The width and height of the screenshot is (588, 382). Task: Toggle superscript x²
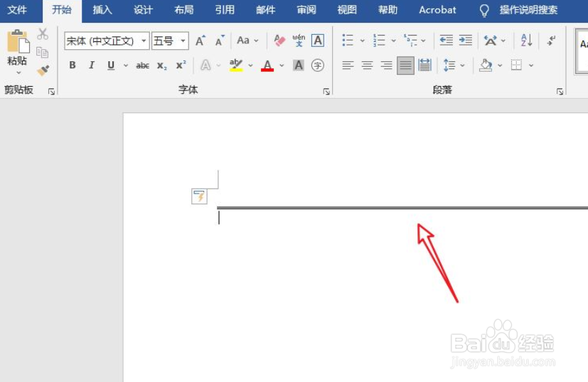pos(181,65)
